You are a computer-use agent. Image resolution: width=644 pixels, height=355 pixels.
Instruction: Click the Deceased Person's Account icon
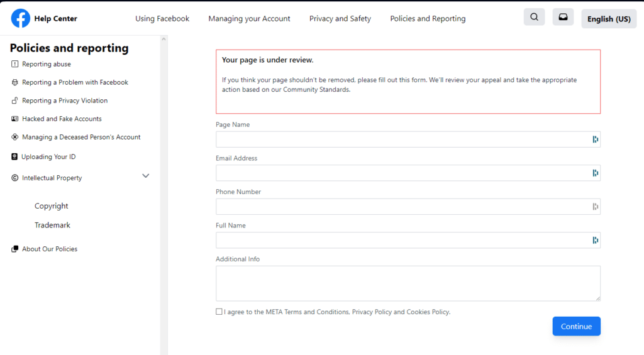click(15, 137)
